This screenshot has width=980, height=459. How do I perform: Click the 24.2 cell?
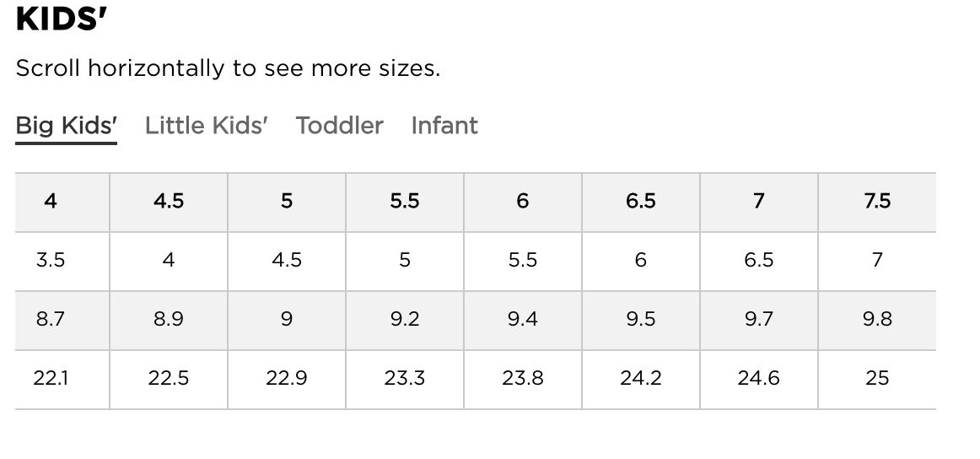(641, 378)
